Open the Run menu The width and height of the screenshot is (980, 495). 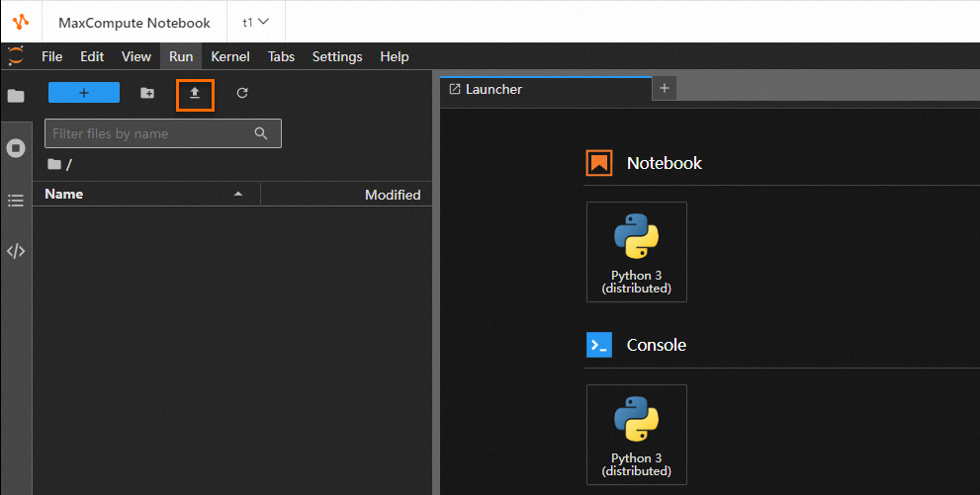coord(181,56)
